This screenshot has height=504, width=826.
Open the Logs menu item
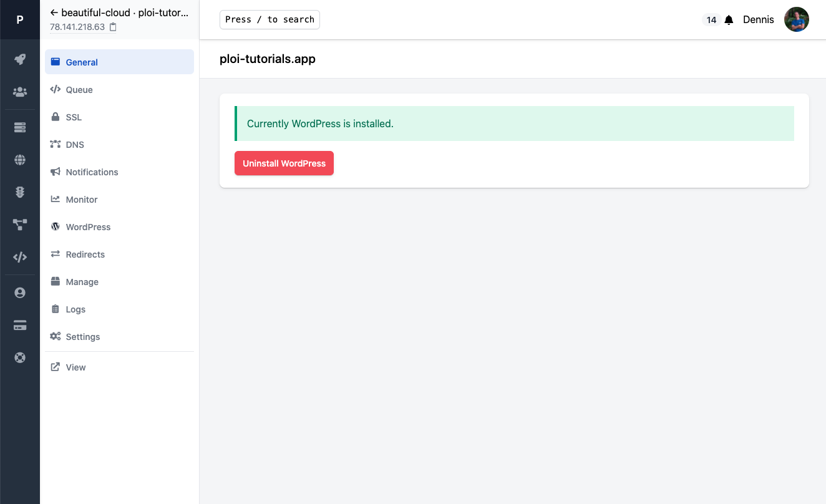pyautogui.click(x=119, y=309)
